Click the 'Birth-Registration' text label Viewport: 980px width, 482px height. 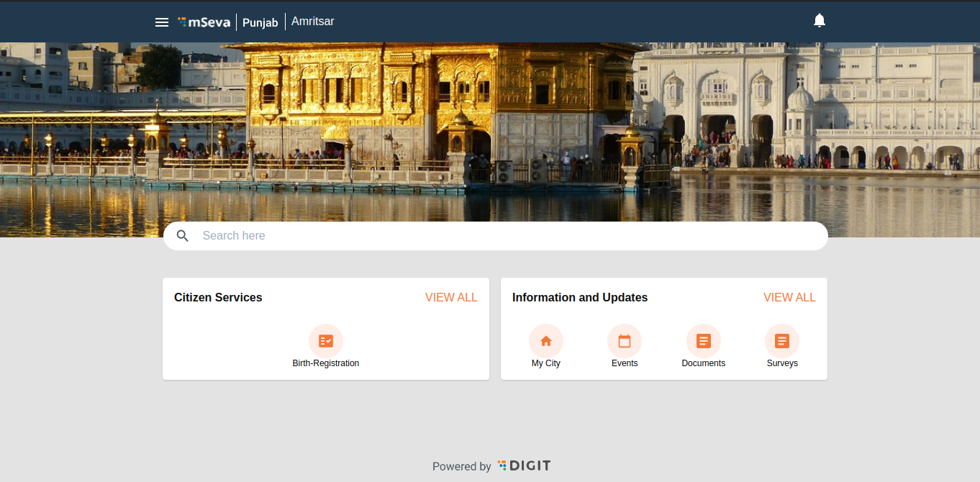tap(326, 363)
